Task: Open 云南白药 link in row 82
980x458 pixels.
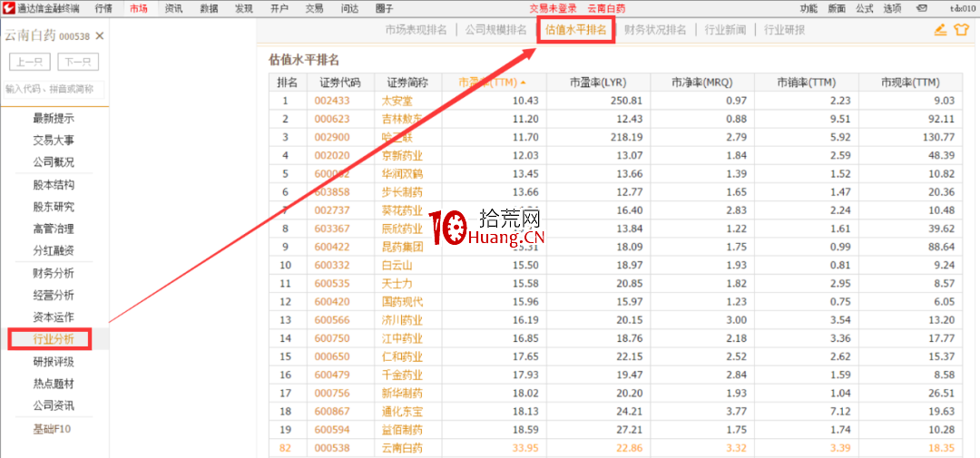Action: click(x=402, y=448)
